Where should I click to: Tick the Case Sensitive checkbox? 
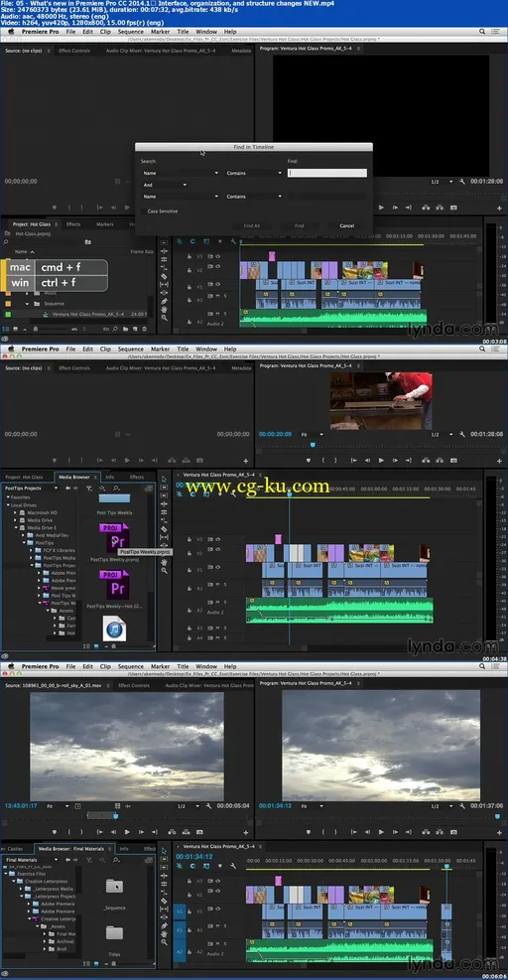pos(143,211)
